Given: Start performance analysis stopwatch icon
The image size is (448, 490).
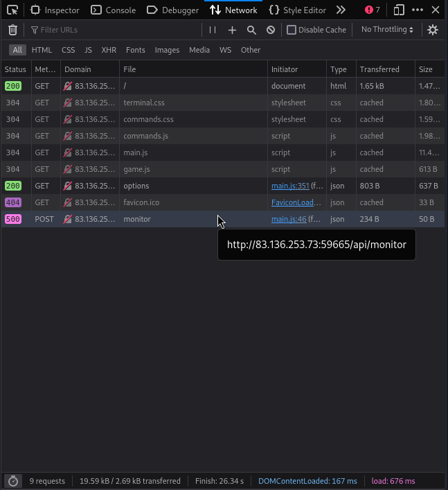Looking at the screenshot, I should [x=12, y=481].
